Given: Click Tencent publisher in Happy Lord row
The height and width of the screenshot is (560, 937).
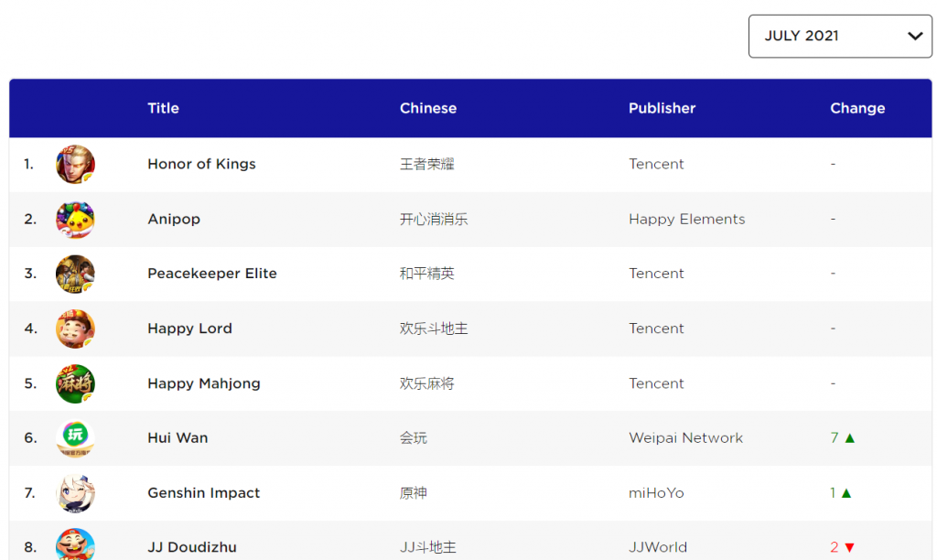Looking at the screenshot, I should 656,328.
